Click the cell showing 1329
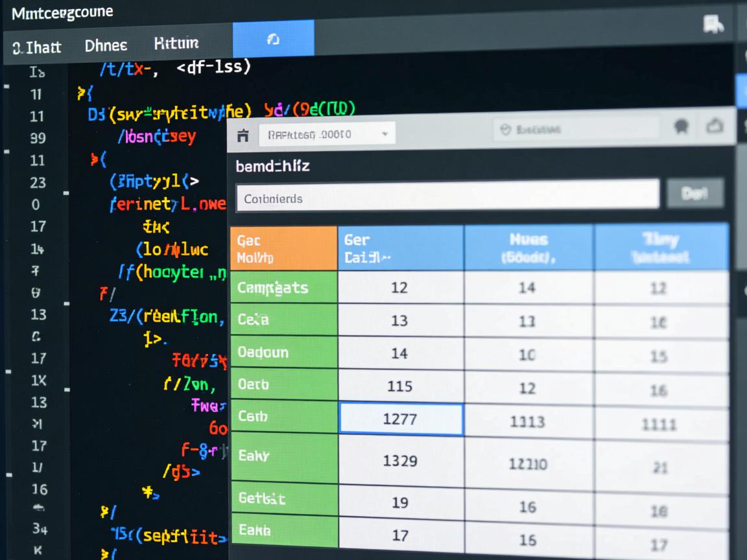 (400, 460)
